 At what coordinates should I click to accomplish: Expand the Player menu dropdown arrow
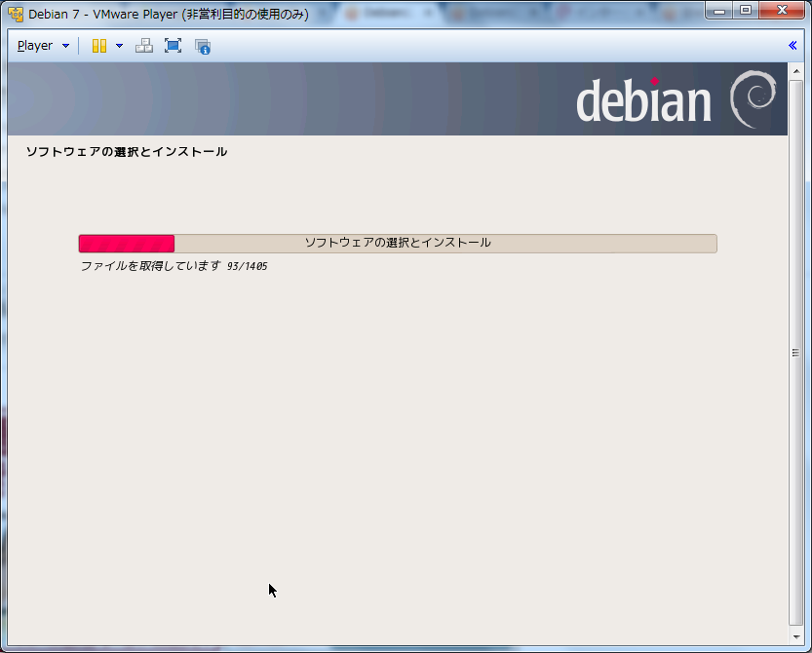coord(65,46)
